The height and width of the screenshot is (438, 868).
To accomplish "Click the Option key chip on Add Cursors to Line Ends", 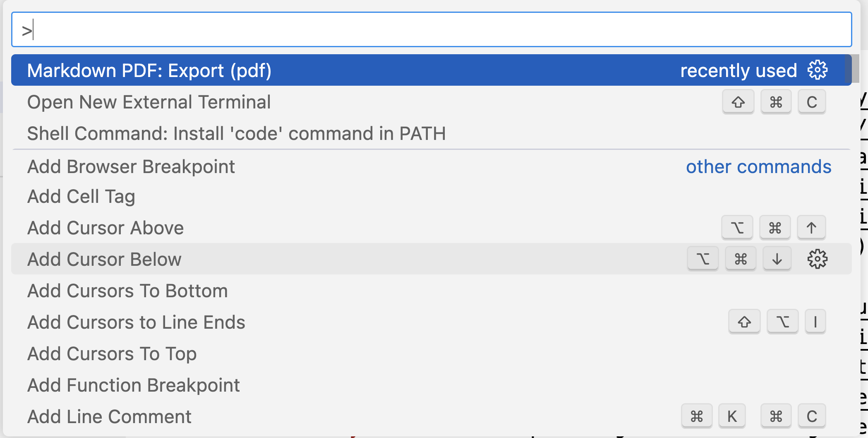I will point(782,322).
